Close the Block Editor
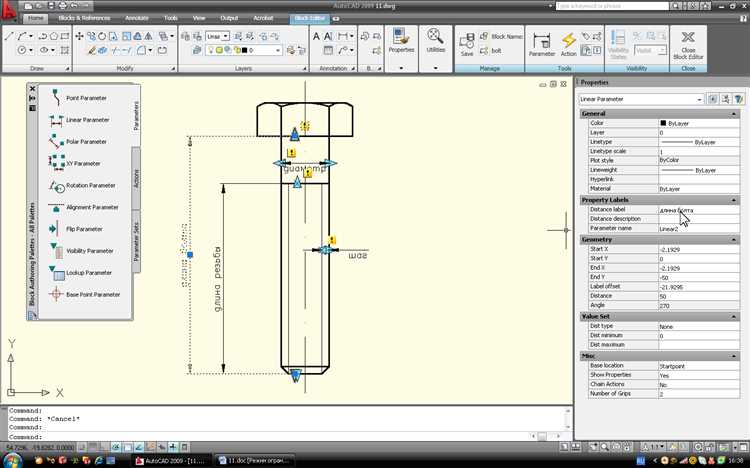The width and height of the screenshot is (750, 468). pyautogui.click(x=689, y=42)
